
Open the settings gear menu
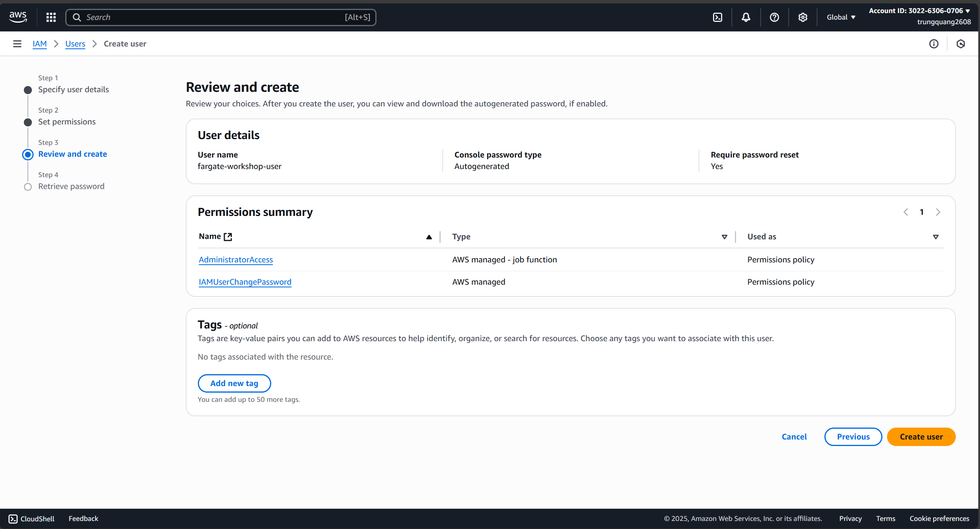[803, 17]
